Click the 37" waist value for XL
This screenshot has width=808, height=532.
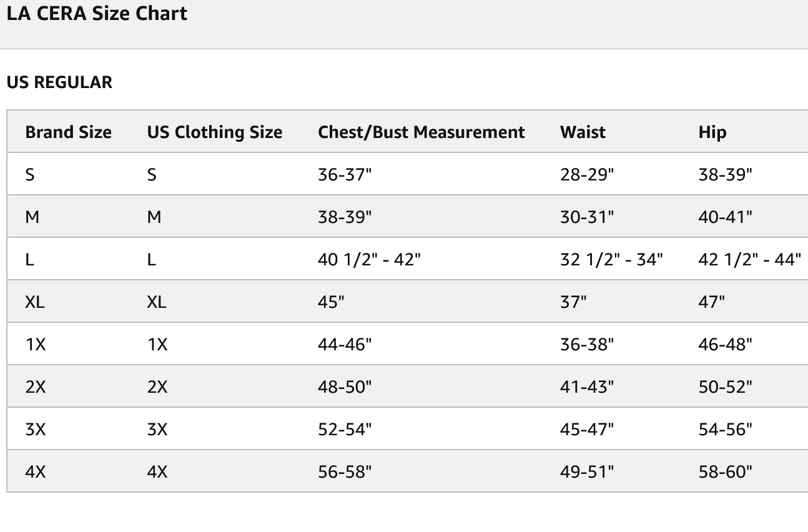click(573, 302)
